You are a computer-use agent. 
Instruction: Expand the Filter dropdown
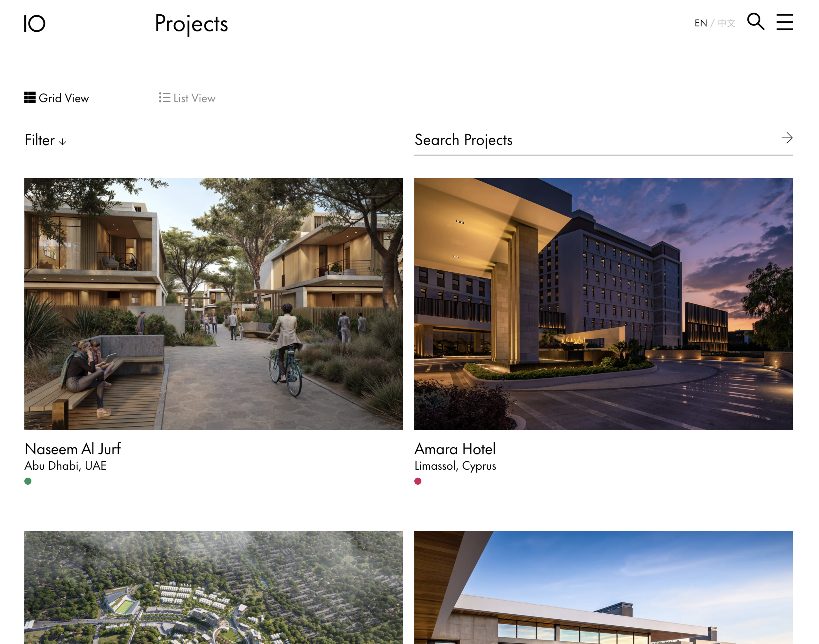(46, 140)
